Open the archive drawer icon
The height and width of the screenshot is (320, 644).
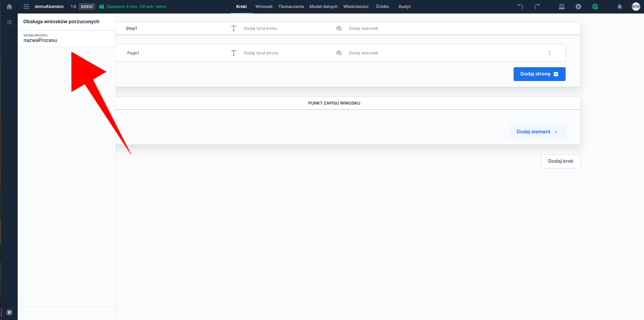(562, 7)
